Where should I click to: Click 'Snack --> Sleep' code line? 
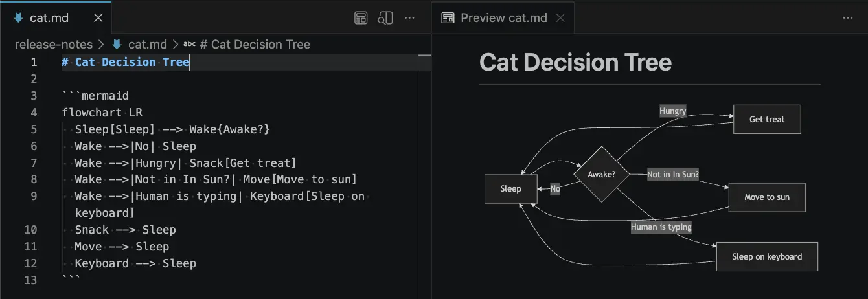(x=125, y=230)
